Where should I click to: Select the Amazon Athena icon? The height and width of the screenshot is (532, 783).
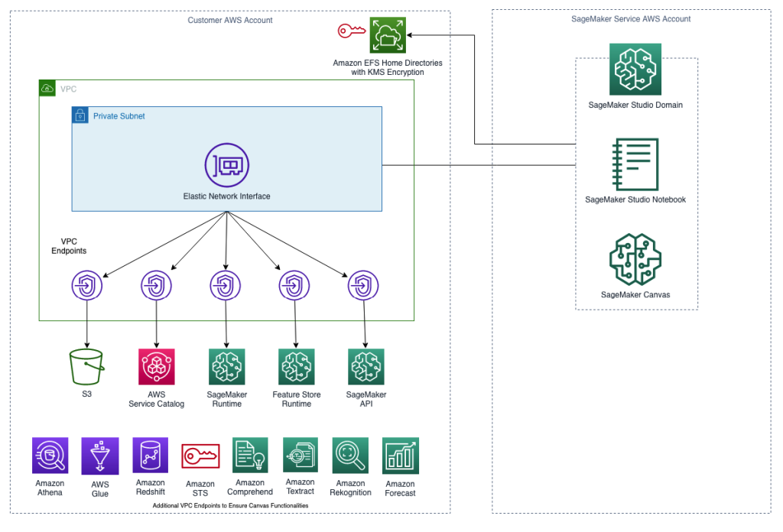point(50,455)
